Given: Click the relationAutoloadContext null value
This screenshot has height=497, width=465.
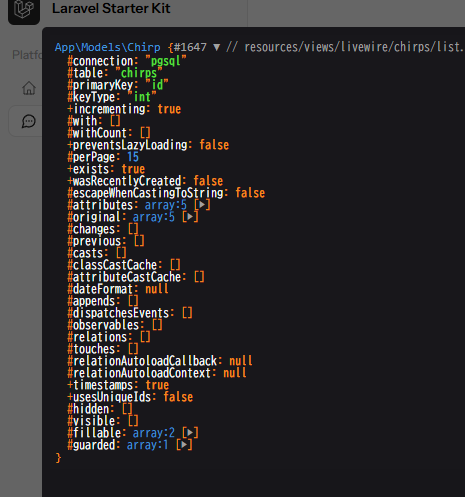Looking at the screenshot, I should pos(235,373).
